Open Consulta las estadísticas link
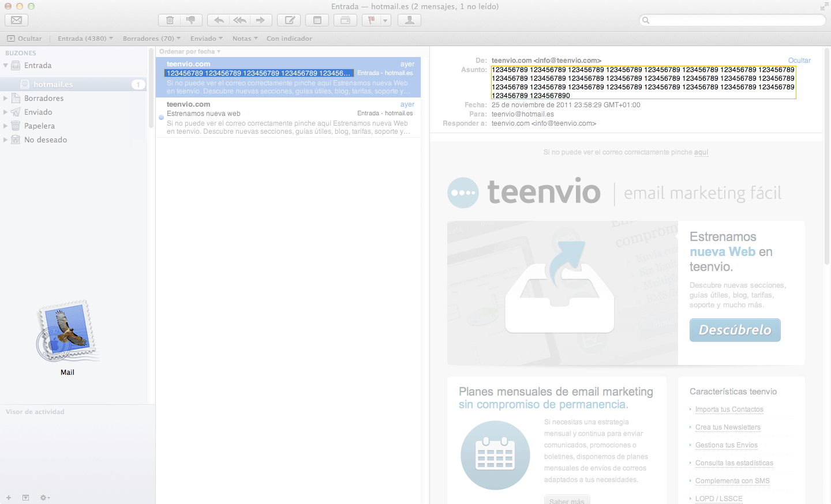This screenshot has width=831, height=504. click(734, 463)
